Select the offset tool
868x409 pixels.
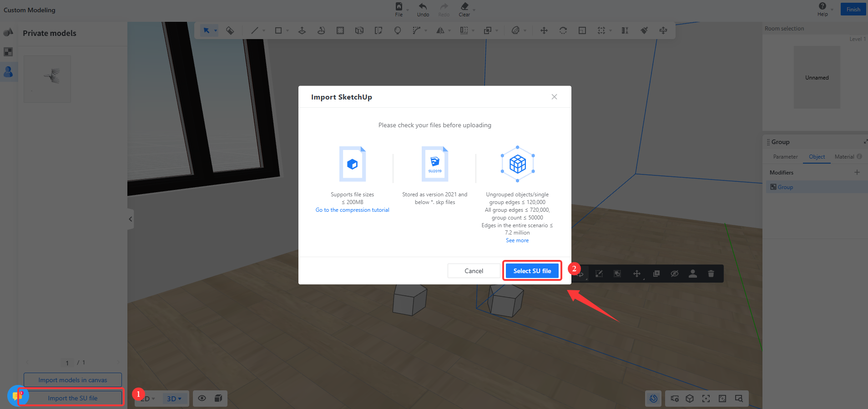(340, 30)
